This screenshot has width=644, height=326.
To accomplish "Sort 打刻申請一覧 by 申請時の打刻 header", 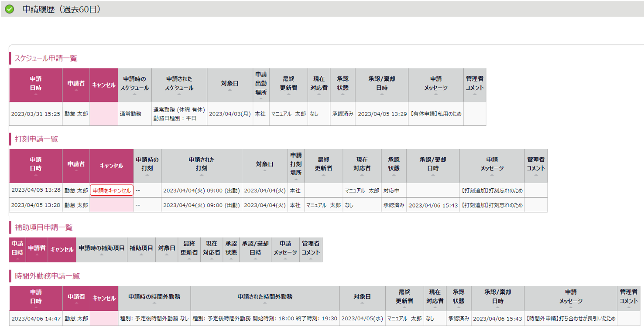I will click(147, 166).
